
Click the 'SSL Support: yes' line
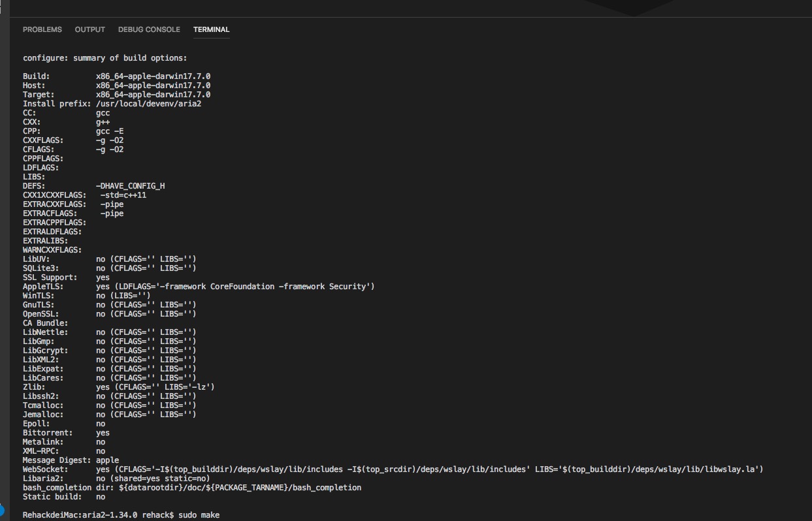pos(67,277)
